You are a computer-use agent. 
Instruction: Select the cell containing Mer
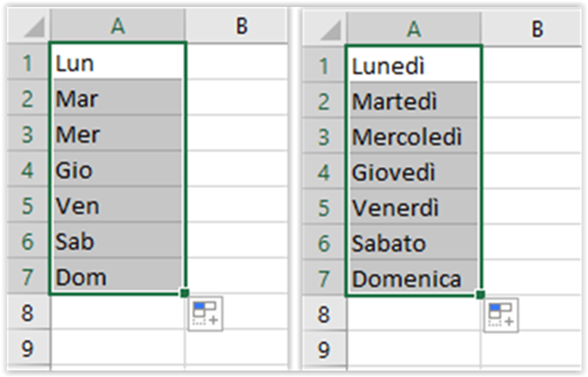(118, 134)
